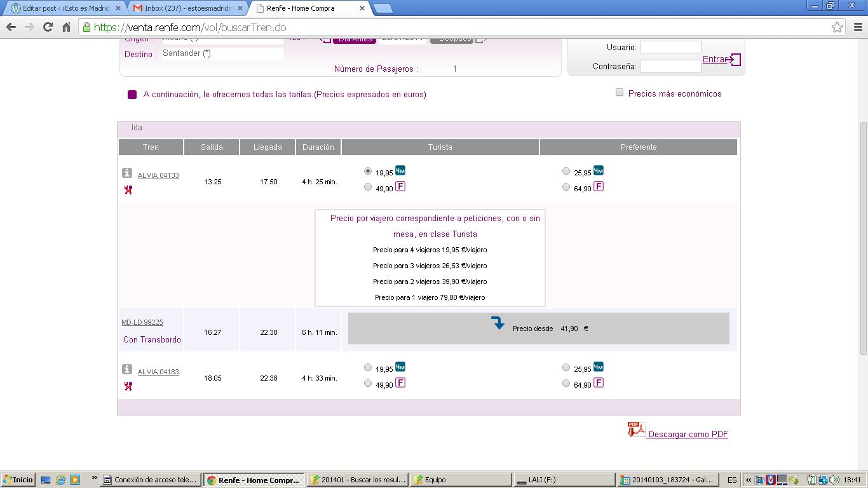Open info icon for ALVIA 04183
The width and height of the screenshot is (868, 488).
point(127,369)
